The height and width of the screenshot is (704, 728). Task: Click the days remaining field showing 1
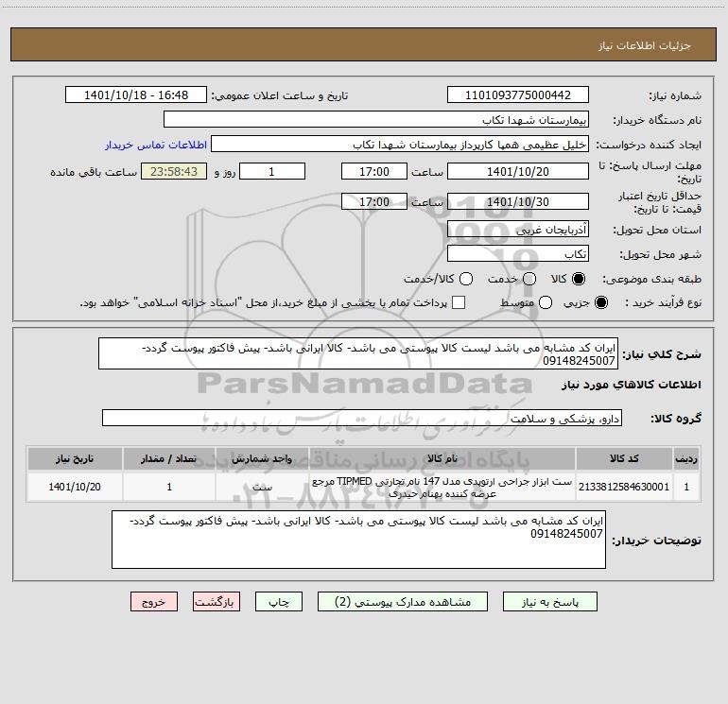272,171
